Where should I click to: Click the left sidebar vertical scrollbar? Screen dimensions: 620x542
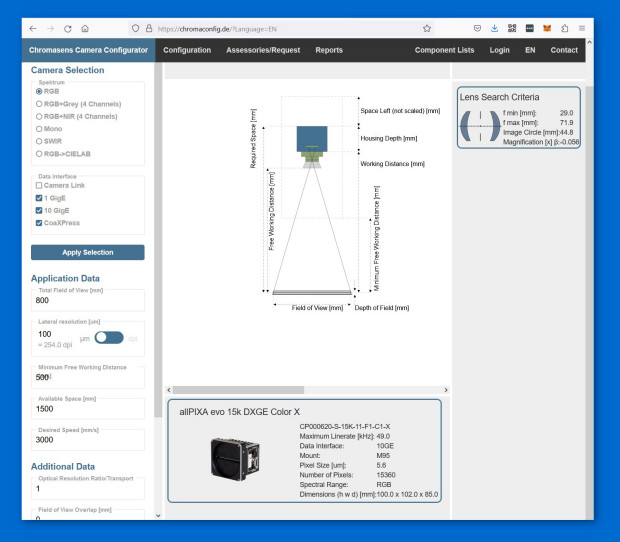(158, 240)
